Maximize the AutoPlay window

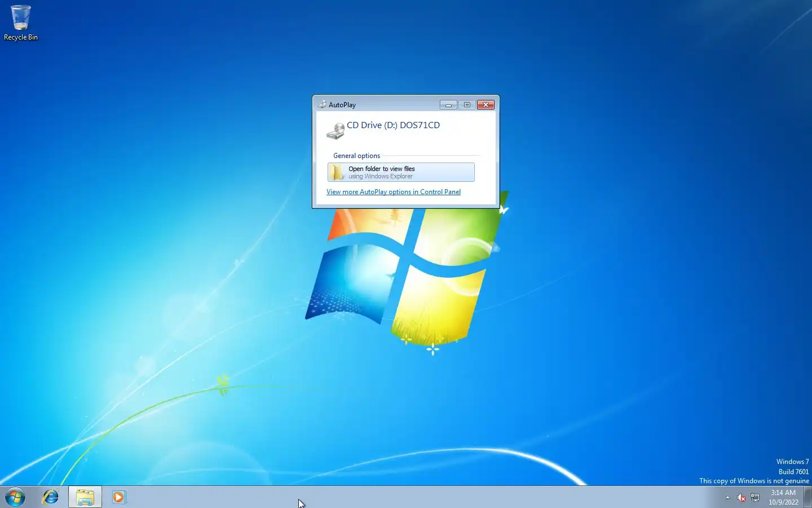[x=467, y=105]
